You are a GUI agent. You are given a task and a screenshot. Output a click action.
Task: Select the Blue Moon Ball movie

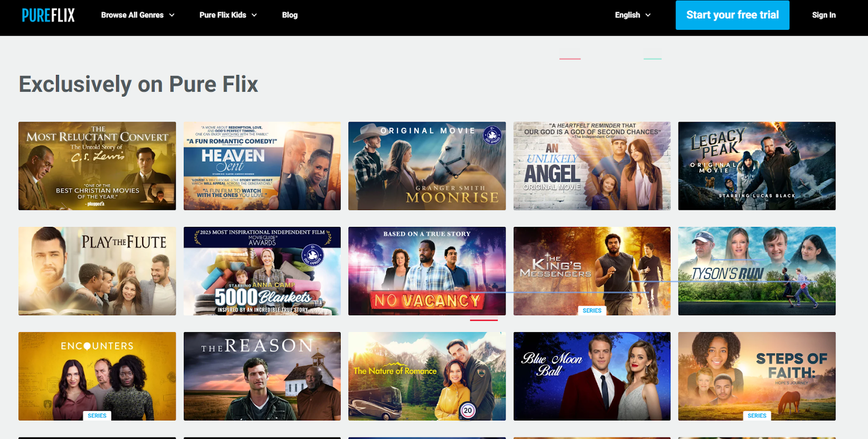[x=592, y=377]
